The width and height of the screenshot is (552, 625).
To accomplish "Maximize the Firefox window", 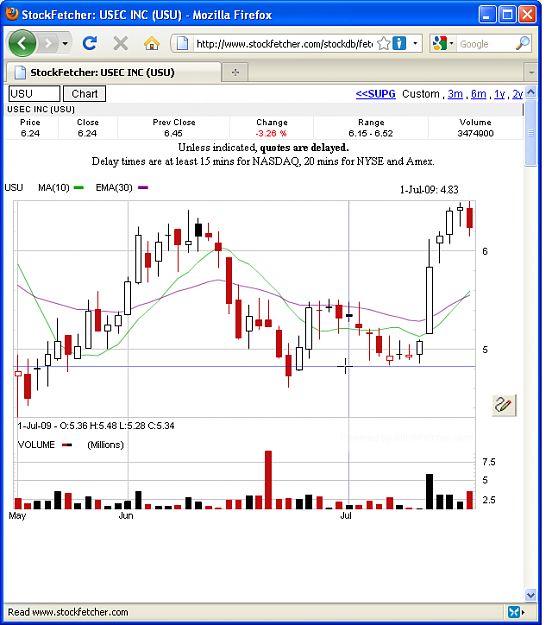I will click(x=507, y=15).
